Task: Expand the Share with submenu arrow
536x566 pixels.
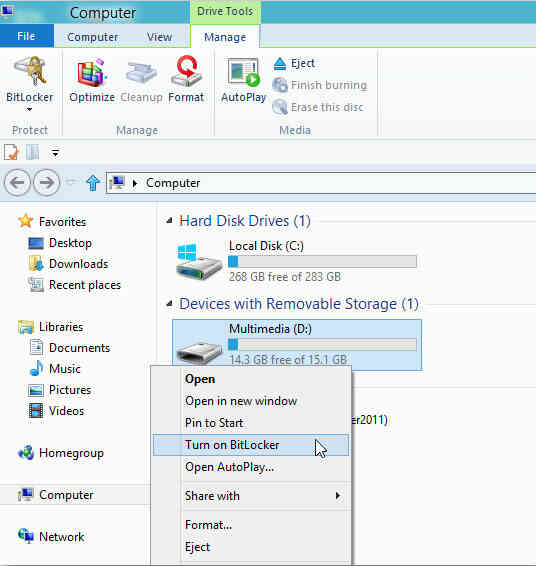Action: click(x=337, y=496)
